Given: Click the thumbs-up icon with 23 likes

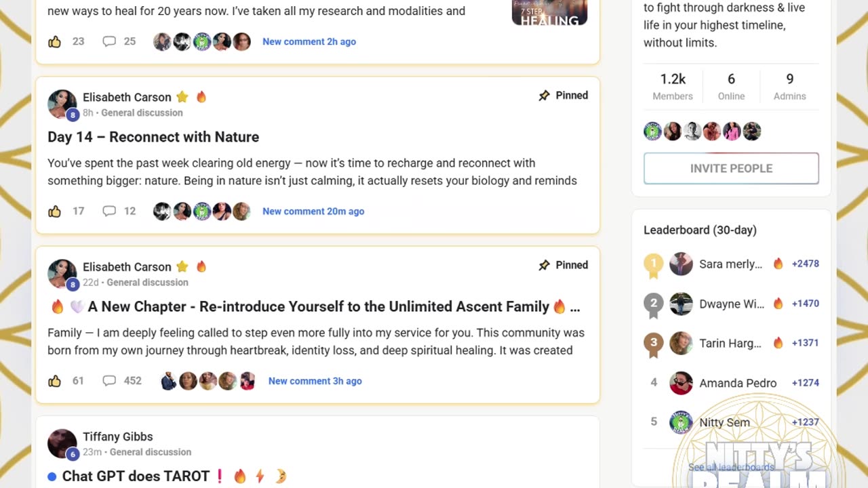Looking at the screenshot, I should [x=55, y=42].
